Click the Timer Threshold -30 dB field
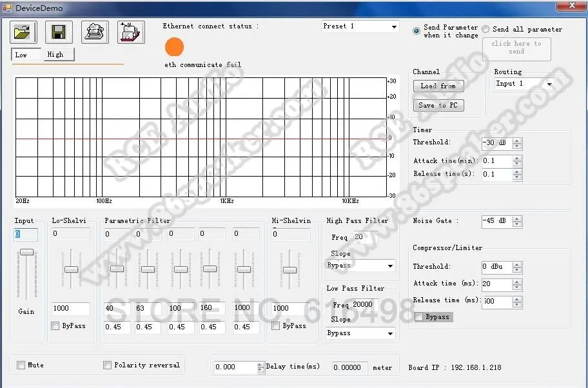The height and width of the screenshot is (388, 588). [497, 144]
